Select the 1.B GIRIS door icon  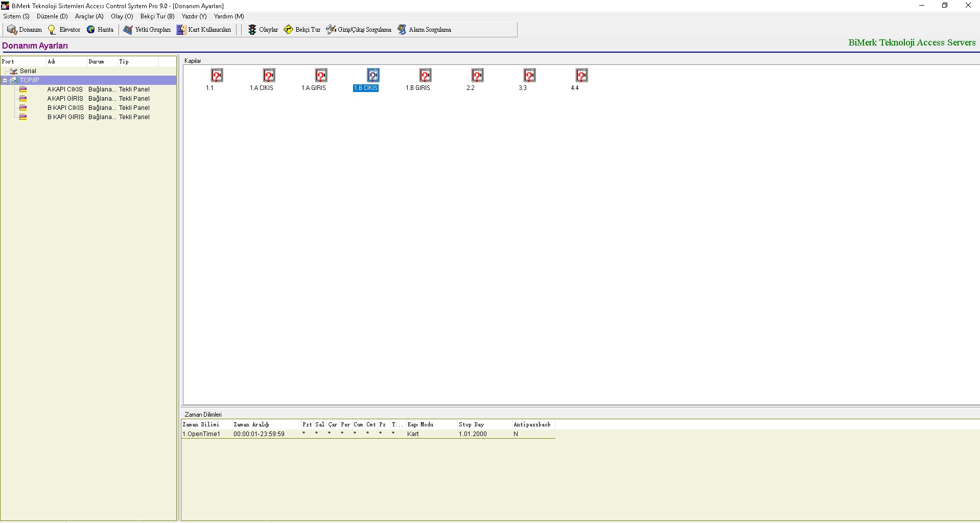click(x=425, y=76)
